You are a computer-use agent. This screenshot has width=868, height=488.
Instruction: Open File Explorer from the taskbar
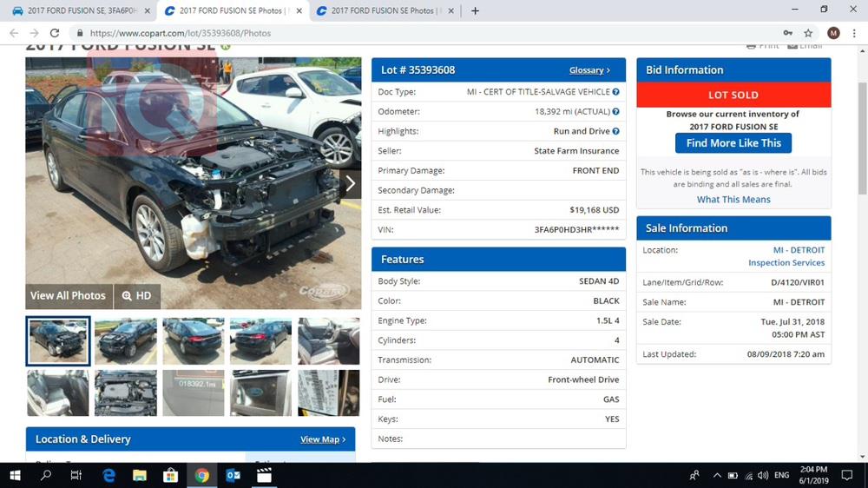(140, 475)
